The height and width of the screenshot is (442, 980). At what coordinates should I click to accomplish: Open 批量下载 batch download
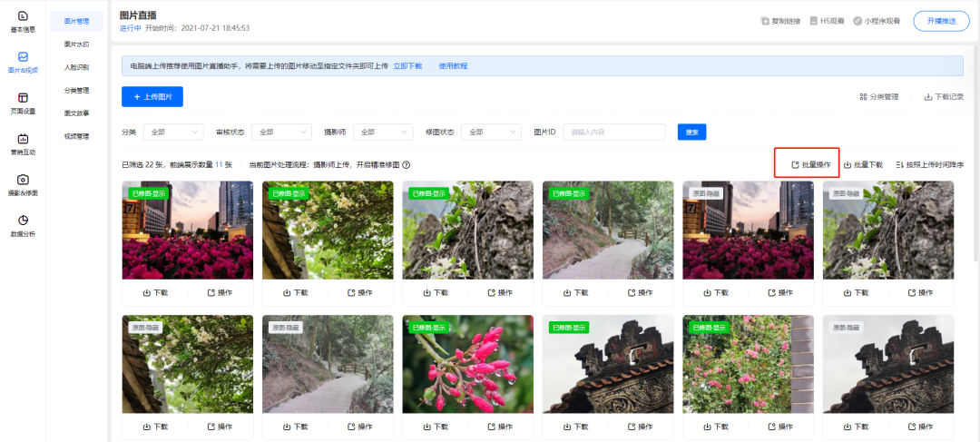click(862, 165)
